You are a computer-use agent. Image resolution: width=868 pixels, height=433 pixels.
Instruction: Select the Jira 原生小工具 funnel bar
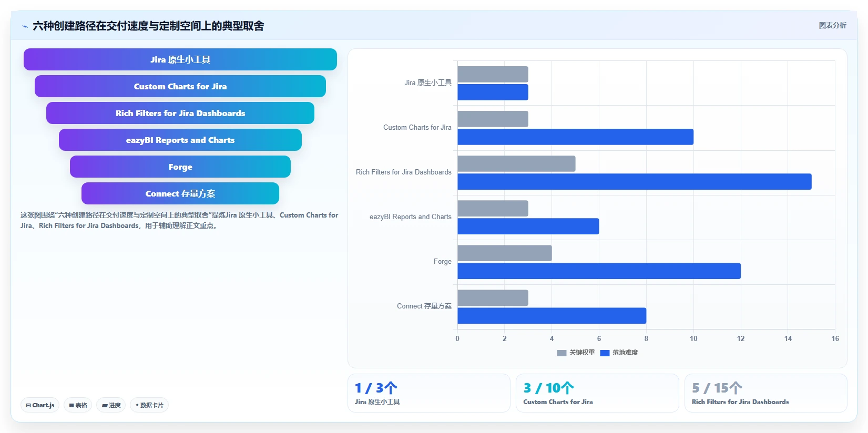[180, 59]
